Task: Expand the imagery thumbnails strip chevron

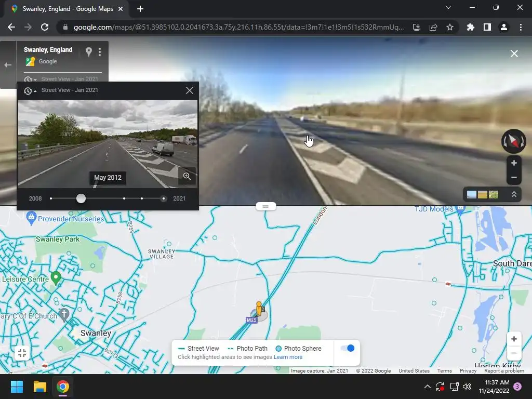Action: coord(514,194)
